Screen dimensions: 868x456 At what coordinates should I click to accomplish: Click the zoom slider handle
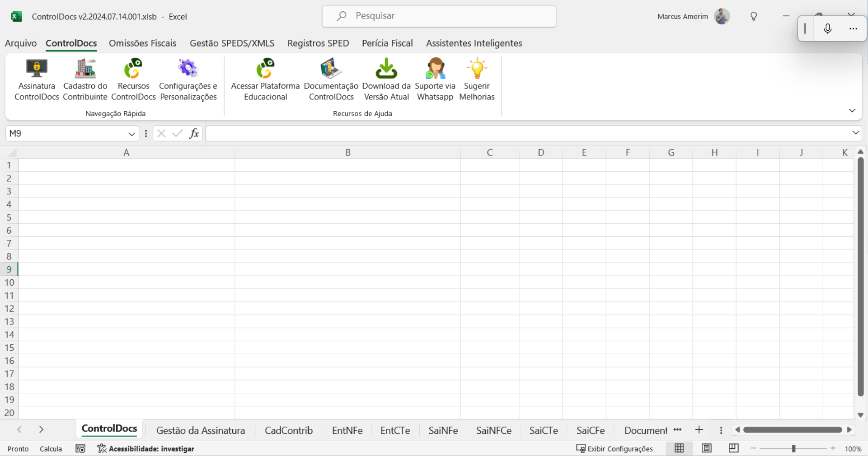pyautogui.click(x=793, y=448)
